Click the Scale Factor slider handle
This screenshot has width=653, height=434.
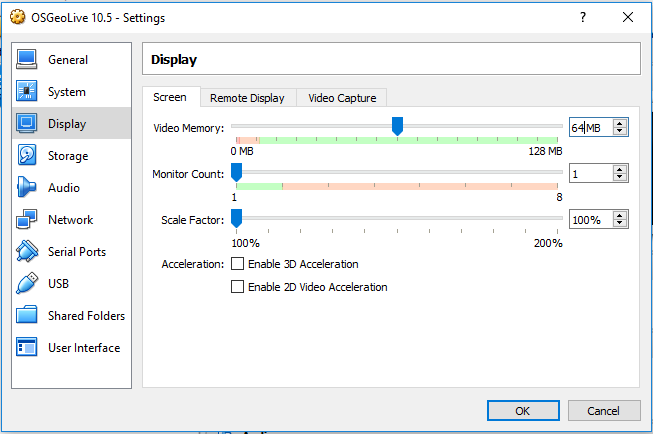coord(236,218)
